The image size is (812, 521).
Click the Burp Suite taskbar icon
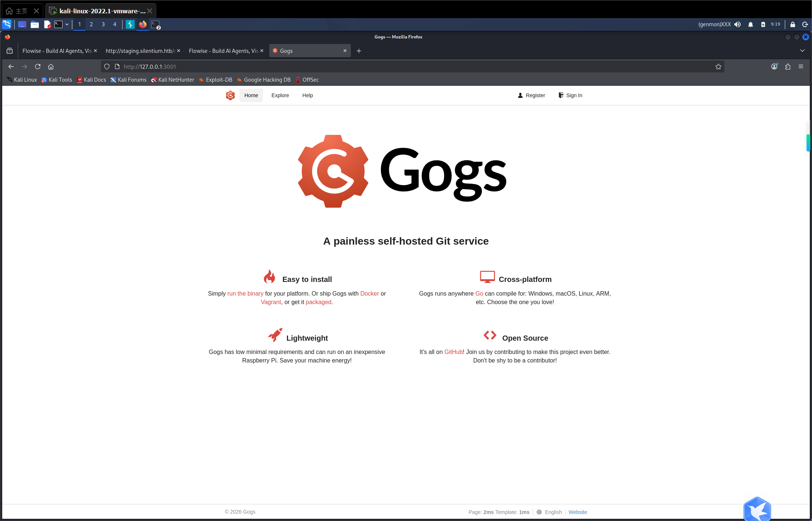coord(130,24)
